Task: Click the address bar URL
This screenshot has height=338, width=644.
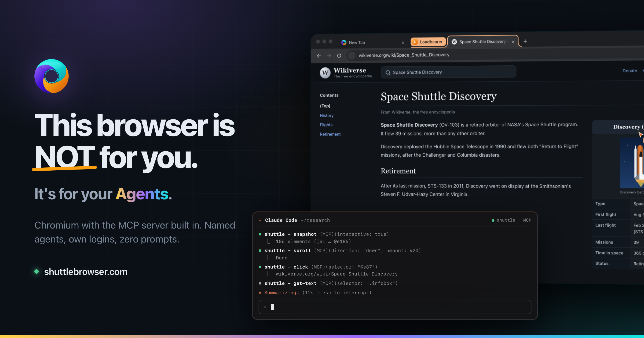Action: [x=404, y=55]
